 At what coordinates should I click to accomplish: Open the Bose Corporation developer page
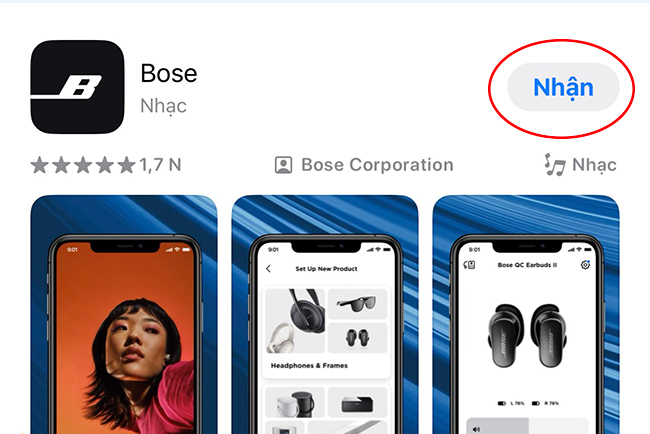pos(377,165)
